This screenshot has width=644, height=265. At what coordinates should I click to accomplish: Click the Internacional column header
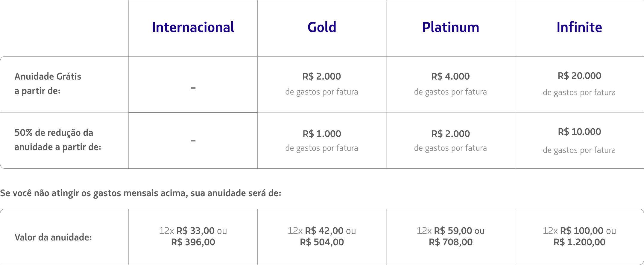193,27
